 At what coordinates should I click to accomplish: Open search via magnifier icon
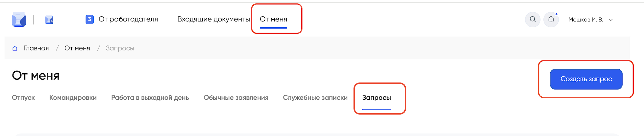click(x=532, y=20)
